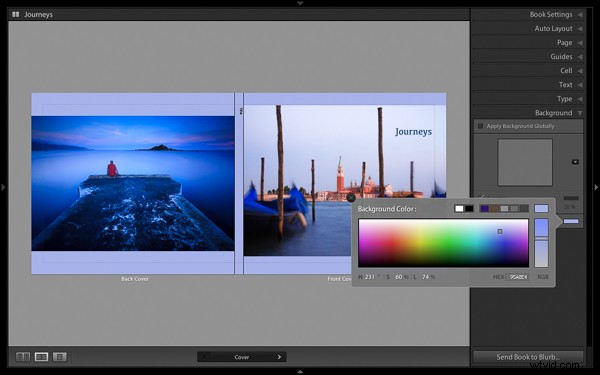Pick the white preset swatch
Image resolution: width=600 pixels, height=375 pixels.
pyautogui.click(x=459, y=209)
